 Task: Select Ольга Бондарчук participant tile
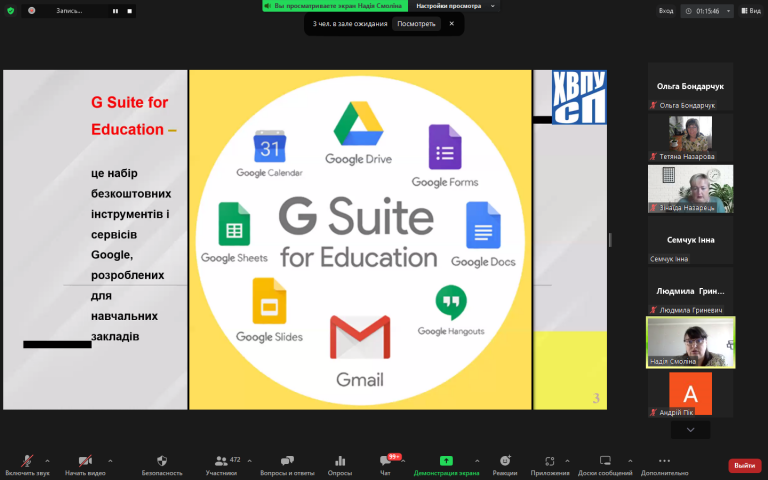pos(690,87)
